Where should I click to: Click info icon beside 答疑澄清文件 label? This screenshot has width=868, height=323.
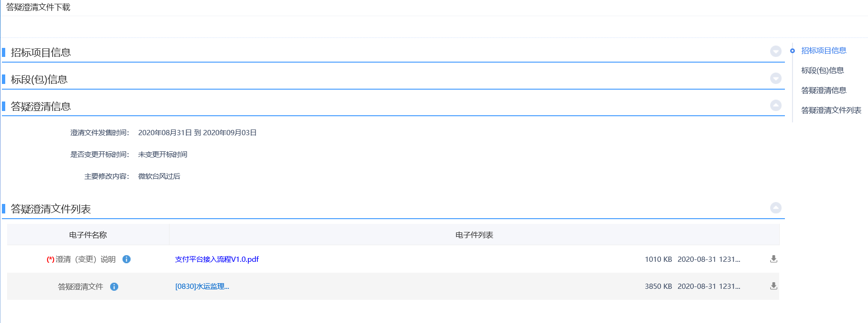(114, 286)
